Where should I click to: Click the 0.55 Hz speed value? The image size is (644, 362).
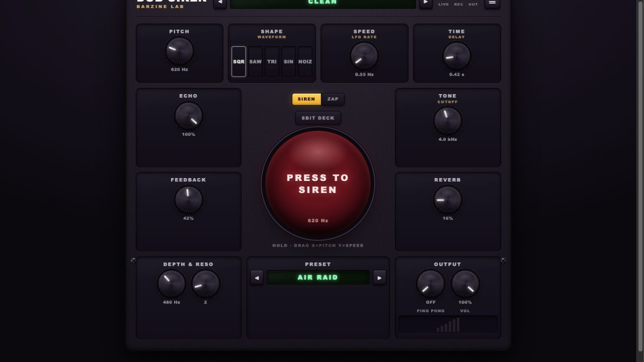[x=365, y=75]
